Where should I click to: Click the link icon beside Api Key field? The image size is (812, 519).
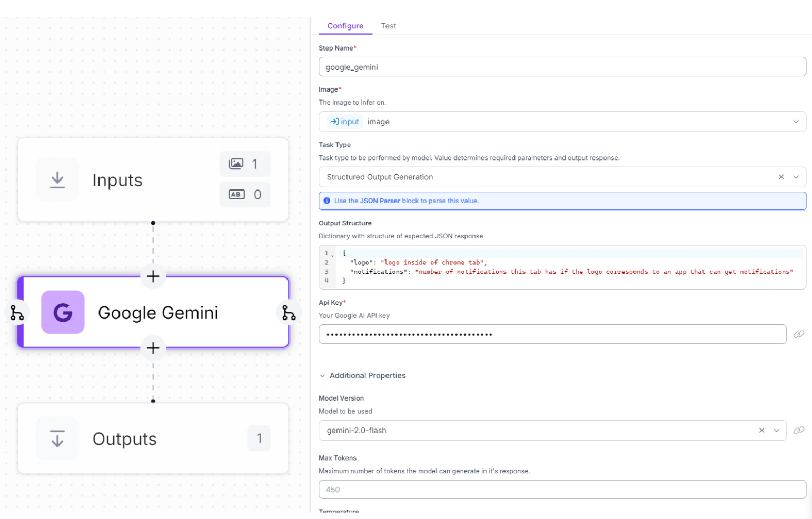point(799,334)
